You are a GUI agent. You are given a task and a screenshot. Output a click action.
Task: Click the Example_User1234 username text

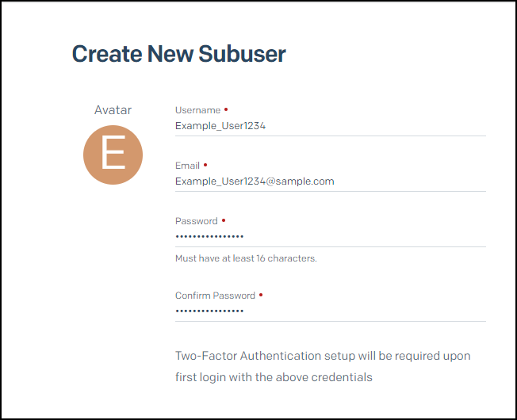click(220, 125)
